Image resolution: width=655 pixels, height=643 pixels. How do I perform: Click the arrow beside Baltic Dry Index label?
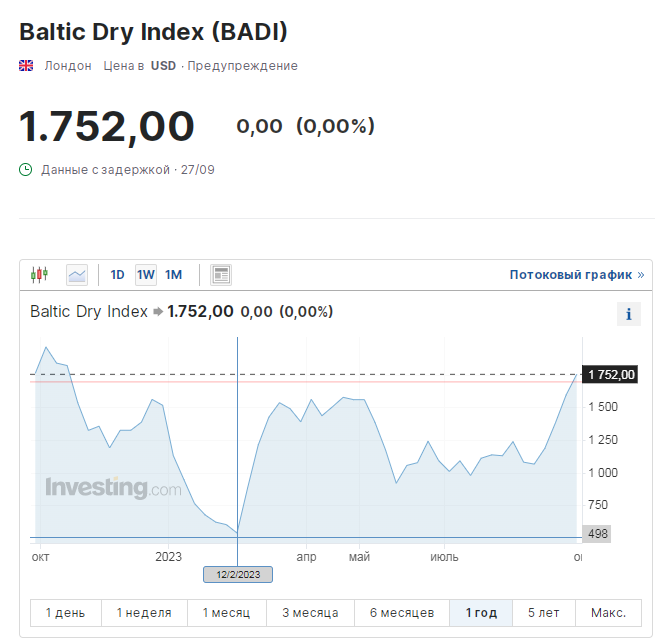158,312
